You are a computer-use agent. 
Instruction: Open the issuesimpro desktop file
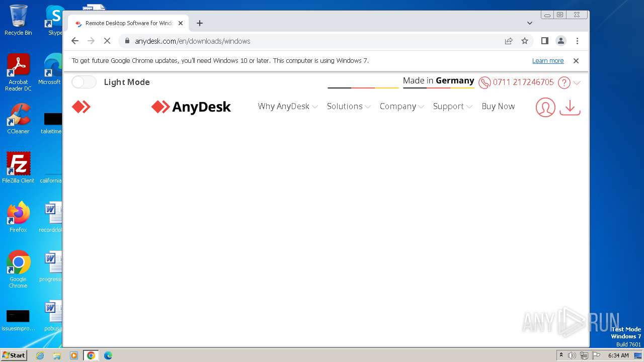18,321
